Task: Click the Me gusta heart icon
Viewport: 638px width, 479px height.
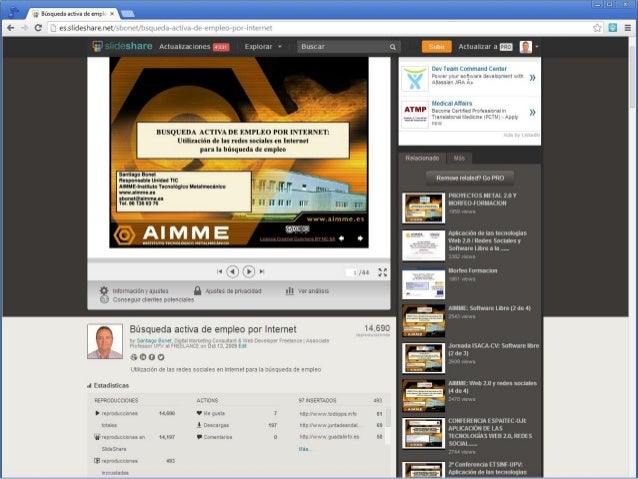Action: 199,413
